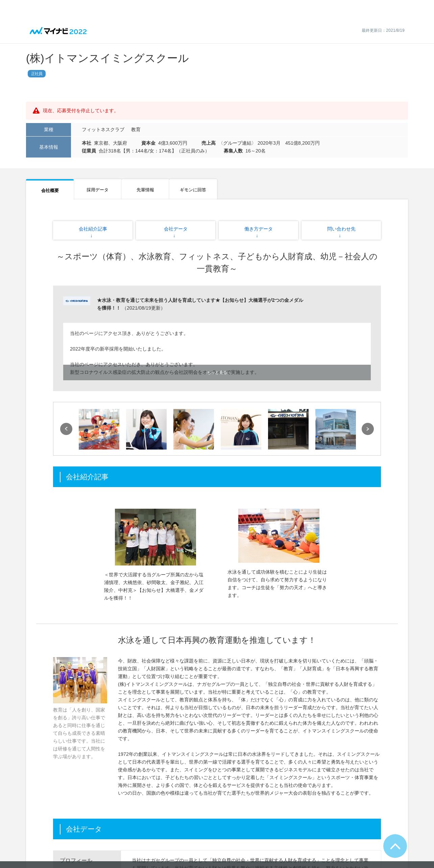Jump to 会社データ section

176,231
